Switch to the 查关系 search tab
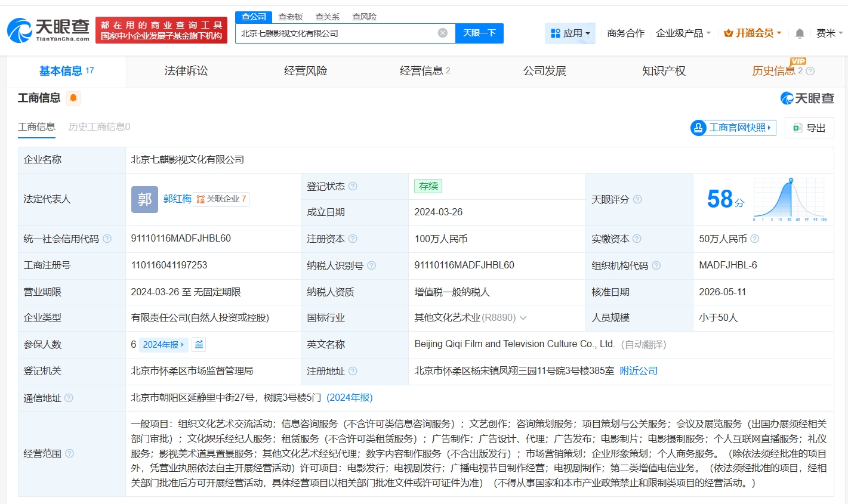 pos(328,17)
